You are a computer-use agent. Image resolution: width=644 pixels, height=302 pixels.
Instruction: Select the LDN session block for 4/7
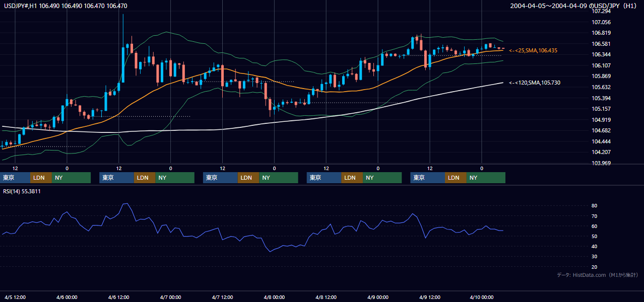point(248,178)
